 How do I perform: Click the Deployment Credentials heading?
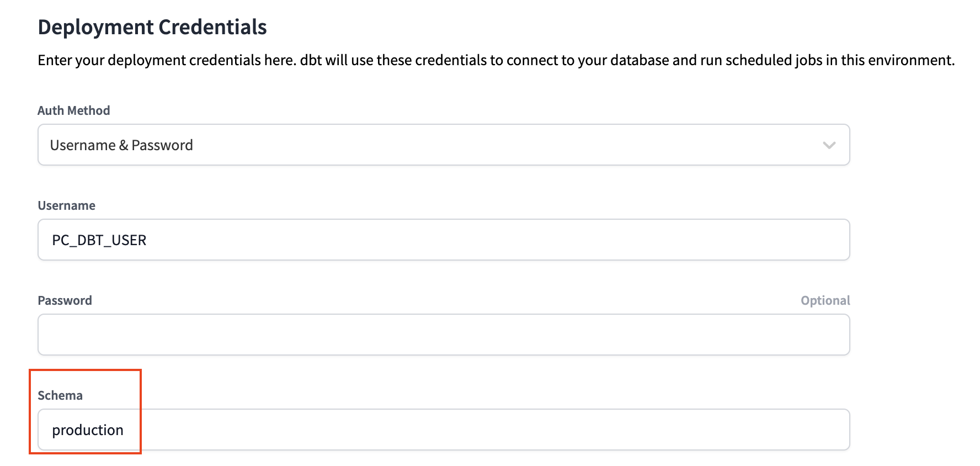click(152, 26)
